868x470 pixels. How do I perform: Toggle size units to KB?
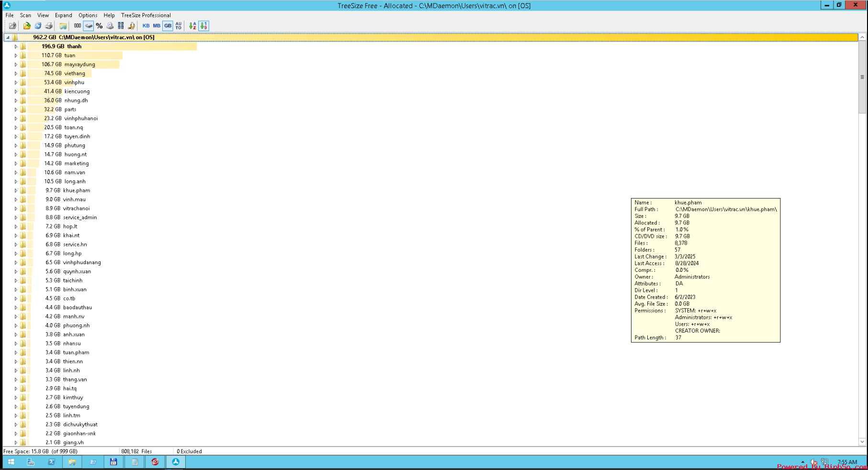146,26
